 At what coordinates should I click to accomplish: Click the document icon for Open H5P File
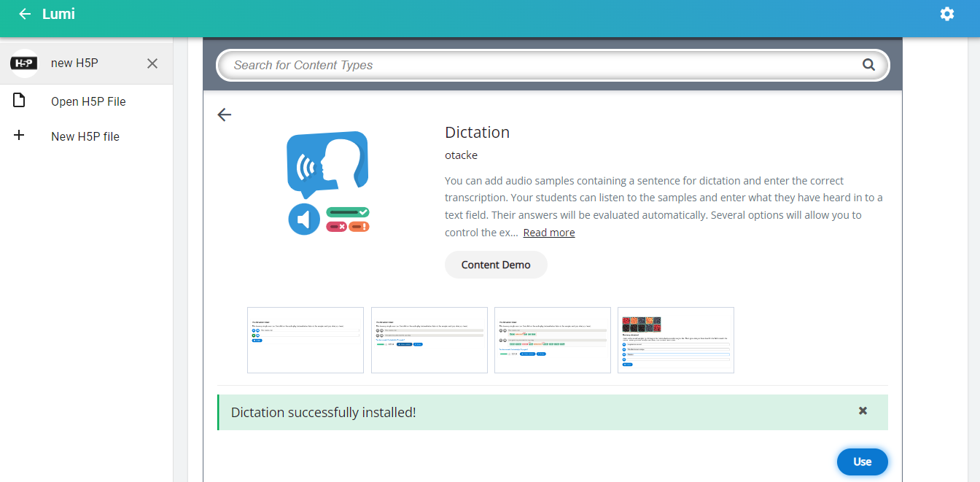click(20, 101)
